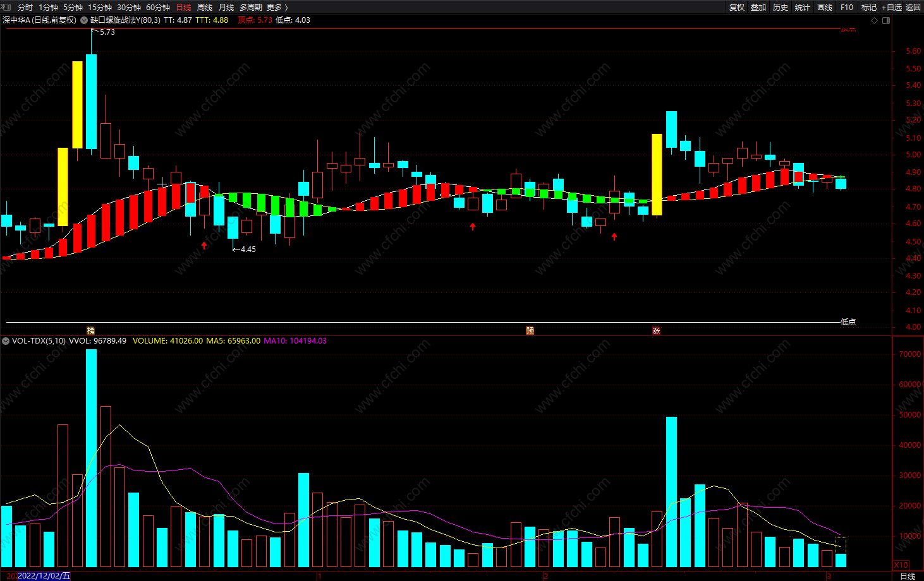The width and height of the screenshot is (924, 581).
Task: Click the 4.45 low price label
Action: coord(248,249)
